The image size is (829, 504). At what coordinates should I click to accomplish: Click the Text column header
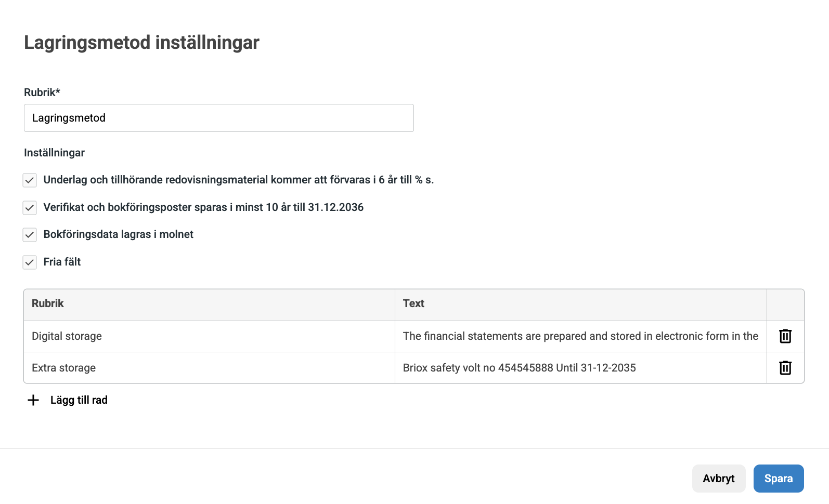tap(413, 303)
